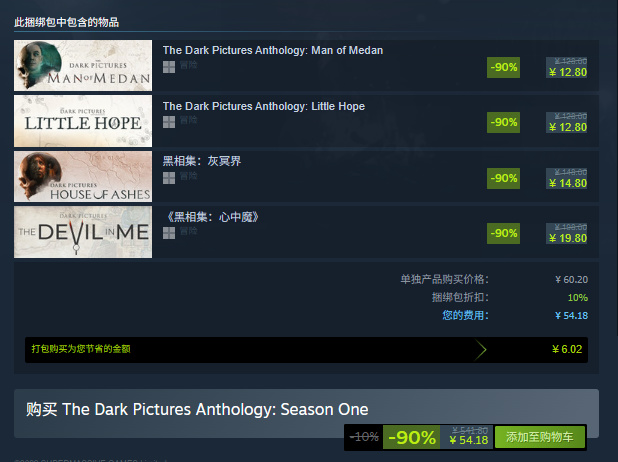The image size is (618, 462).
Task: Open 《黑相集：心中魔》 title link
Action: [212, 217]
